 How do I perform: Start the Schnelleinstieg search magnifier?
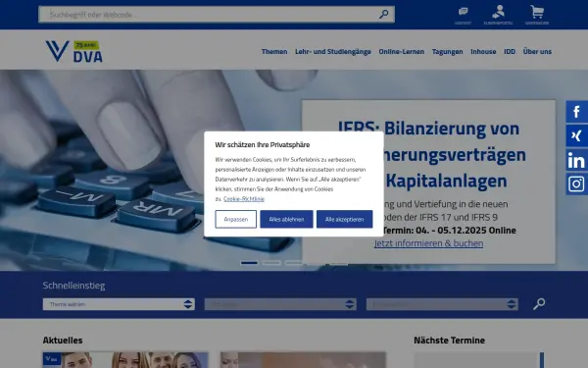click(x=539, y=304)
